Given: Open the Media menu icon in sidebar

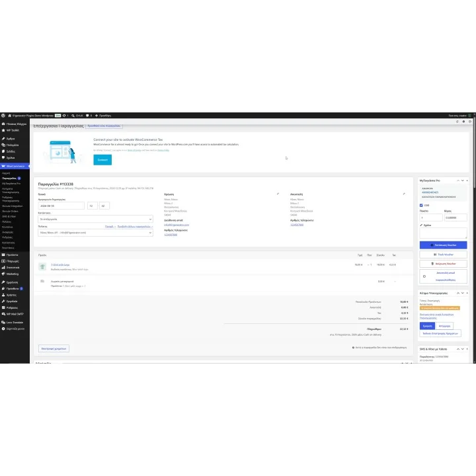Looking at the screenshot, I should pyautogui.click(x=3, y=145).
